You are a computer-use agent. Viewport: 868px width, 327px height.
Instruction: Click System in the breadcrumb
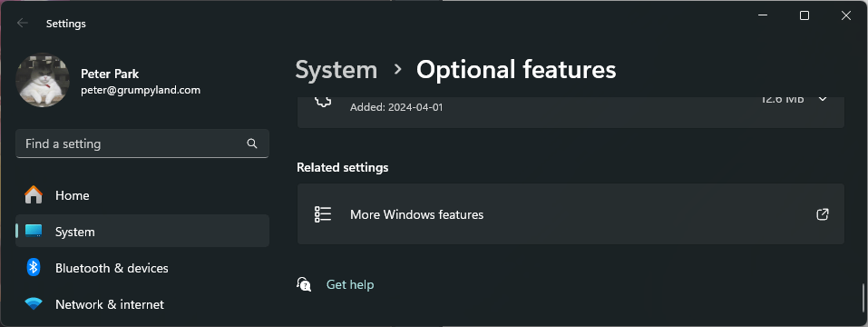click(336, 70)
